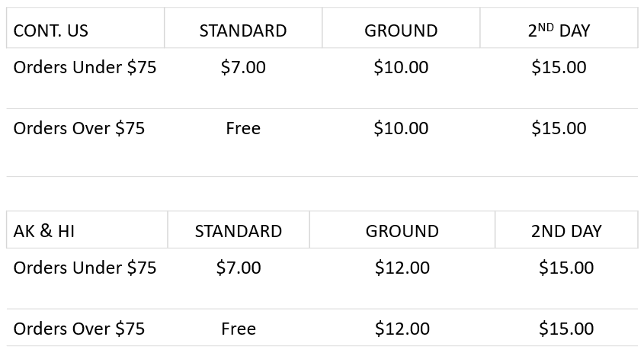Select Orders Under $75 in AK & HI table
644x353 pixels.
[x=85, y=268]
